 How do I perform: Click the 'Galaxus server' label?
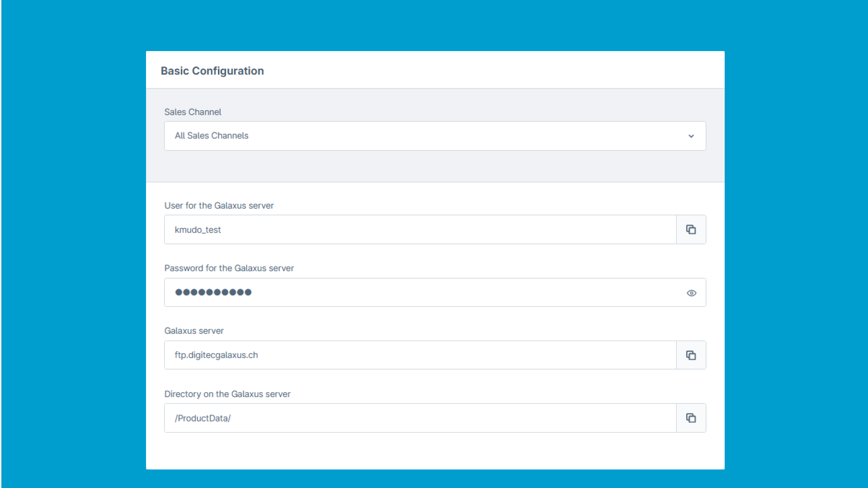tap(194, 331)
